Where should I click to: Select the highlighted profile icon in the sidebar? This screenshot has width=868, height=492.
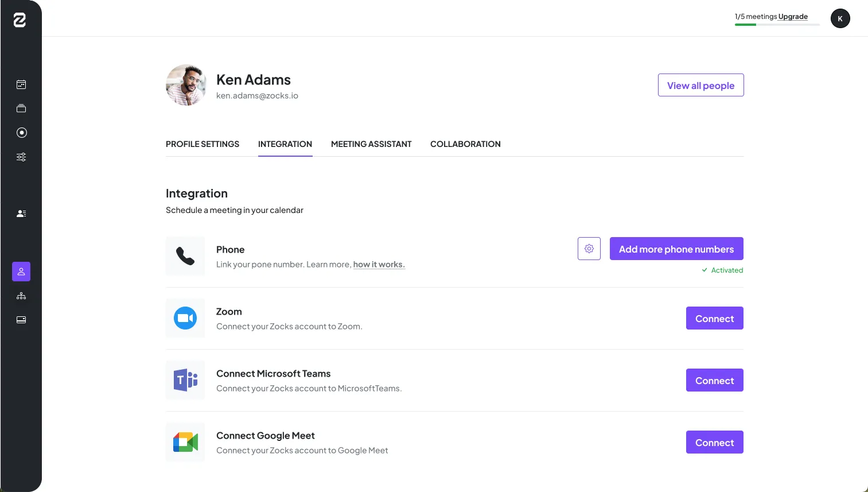[x=21, y=272]
